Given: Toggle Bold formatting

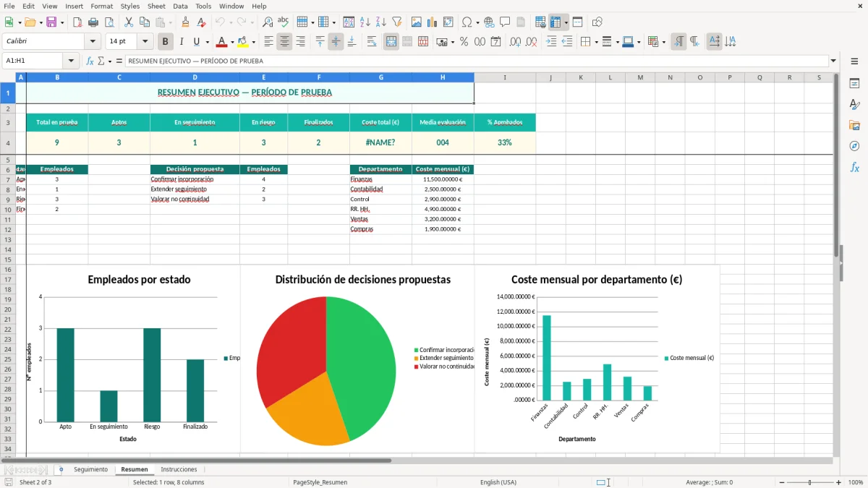Looking at the screenshot, I should click(166, 42).
